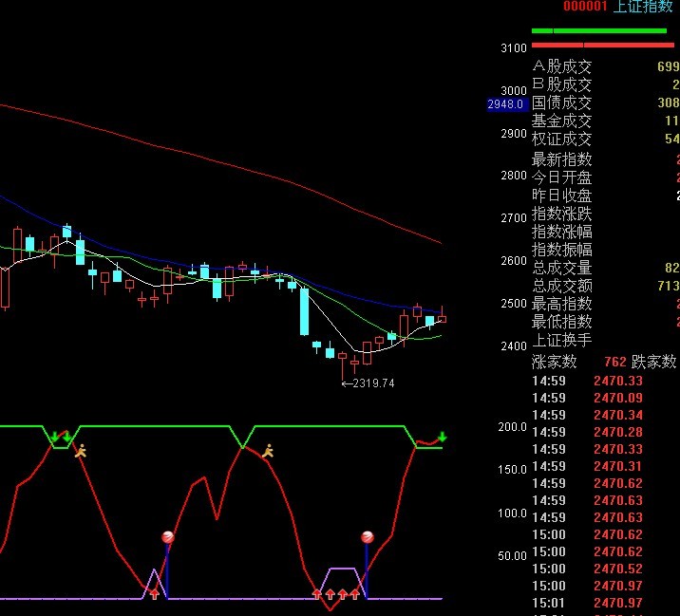Screen dimensions: 680x616
Task: Click the tick price 2470.52
Action: (x=618, y=569)
